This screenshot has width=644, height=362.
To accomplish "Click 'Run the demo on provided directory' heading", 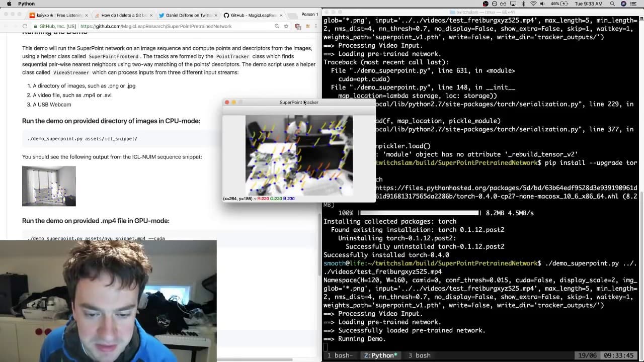I will 111,121.
